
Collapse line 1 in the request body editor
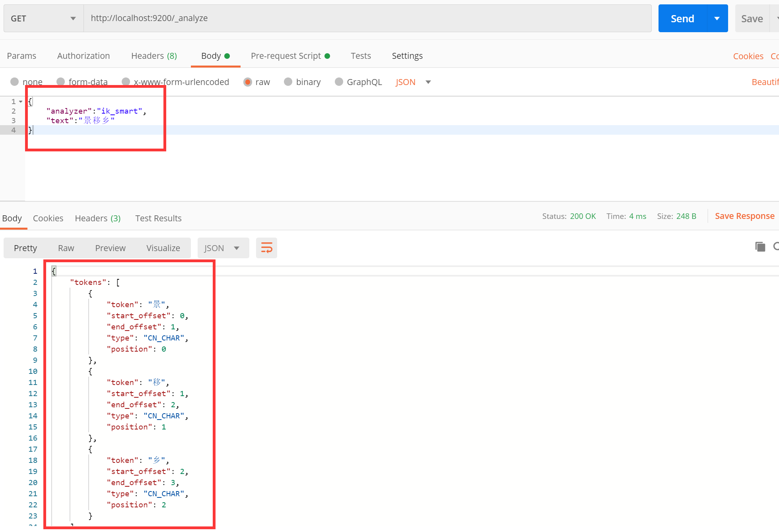click(x=21, y=101)
